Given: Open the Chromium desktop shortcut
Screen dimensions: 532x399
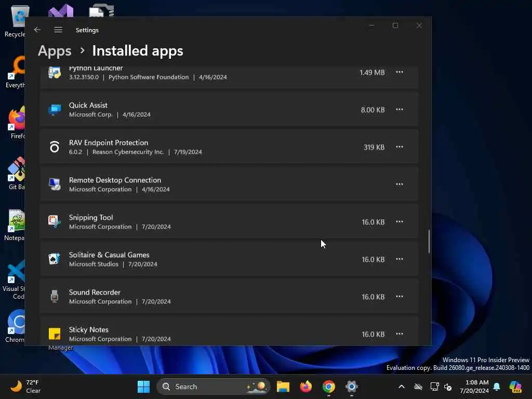Looking at the screenshot, I should point(16,326).
